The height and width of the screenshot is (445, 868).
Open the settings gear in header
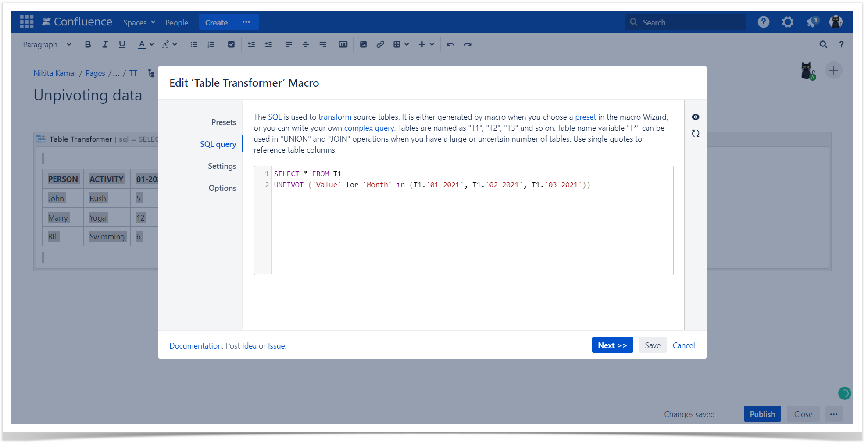point(787,22)
